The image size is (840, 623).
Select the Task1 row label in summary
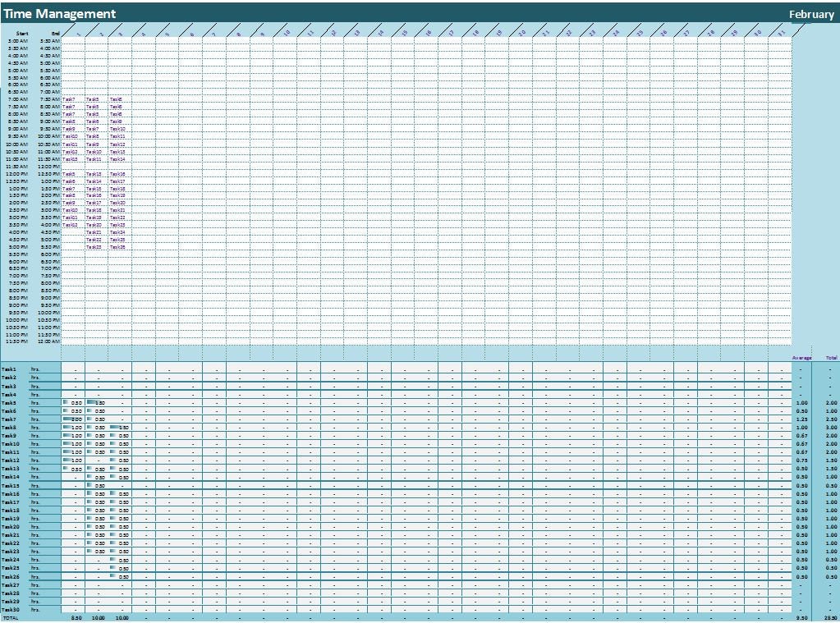[x=10, y=368]
